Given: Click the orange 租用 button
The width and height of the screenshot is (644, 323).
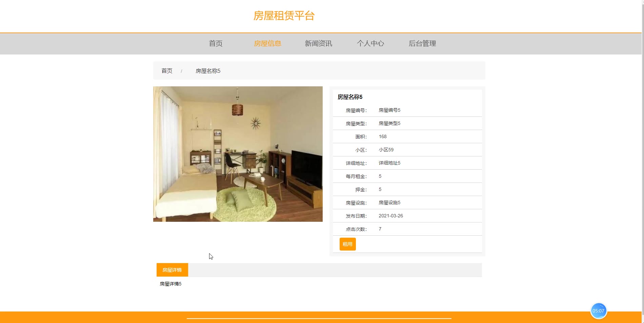Looking at the screenshot, I should (347, 244).
